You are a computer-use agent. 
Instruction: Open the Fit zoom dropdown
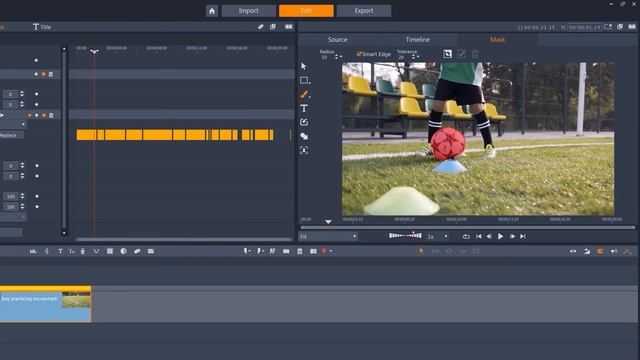[x=329, y=236]
